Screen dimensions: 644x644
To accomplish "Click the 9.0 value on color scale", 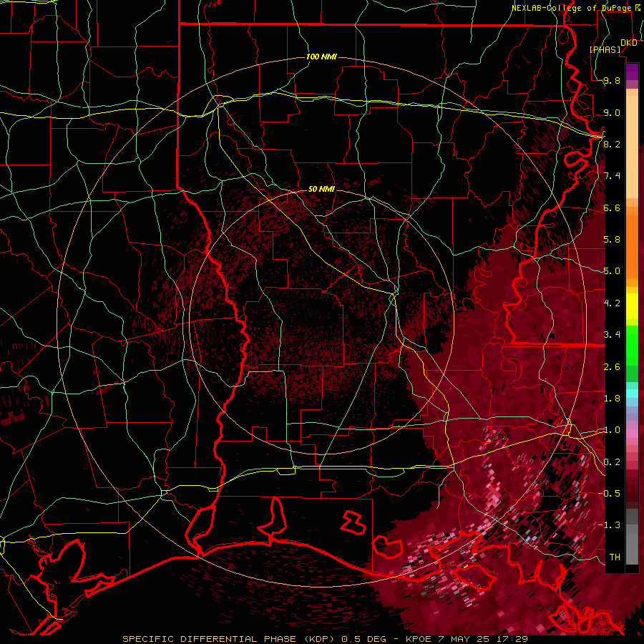I will click(x=612, y=112).
